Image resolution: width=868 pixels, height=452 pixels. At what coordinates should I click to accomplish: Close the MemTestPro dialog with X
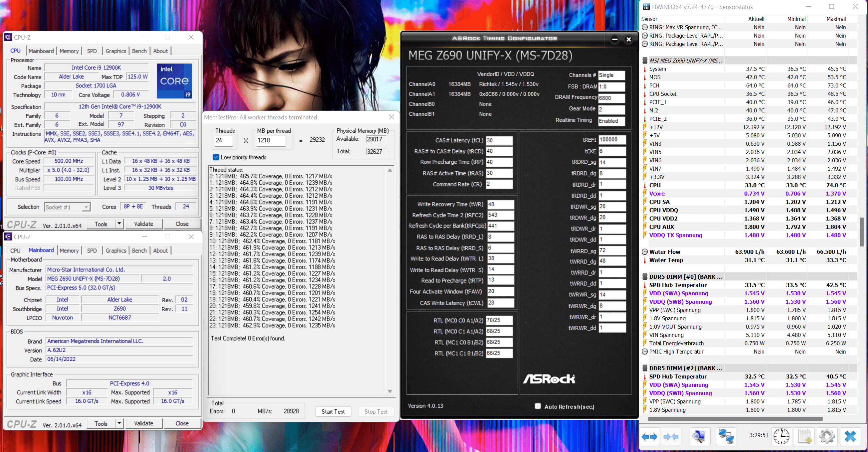(391, 117)
